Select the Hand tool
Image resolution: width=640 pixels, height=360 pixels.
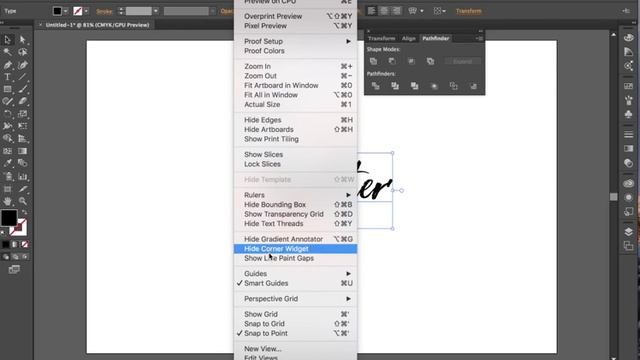pos(7,201)
